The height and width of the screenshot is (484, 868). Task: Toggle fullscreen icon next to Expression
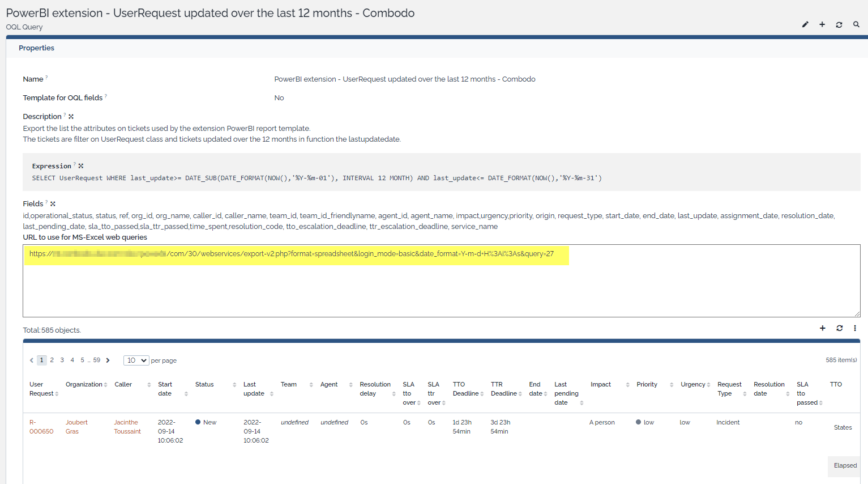pyautogui.click(x=81, y=166)
